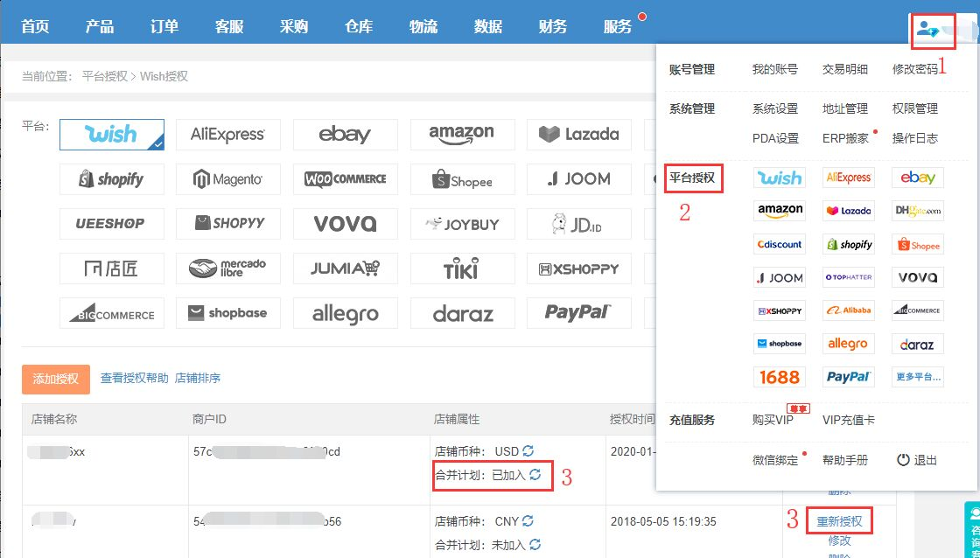
Task: Open ERP搬家 in the dropdown
Action: [845, 139]
